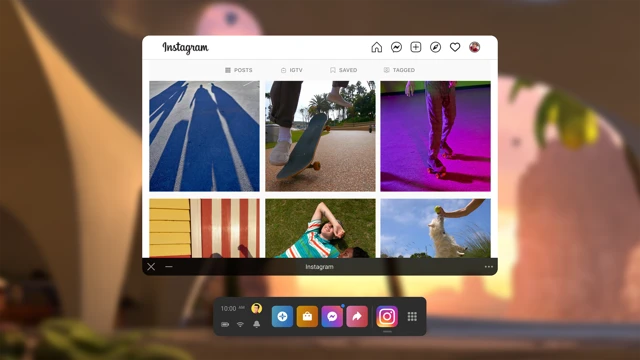Open the app library grid icon
Viewport: 640px width, 360px height.
[x=412, y=316]
